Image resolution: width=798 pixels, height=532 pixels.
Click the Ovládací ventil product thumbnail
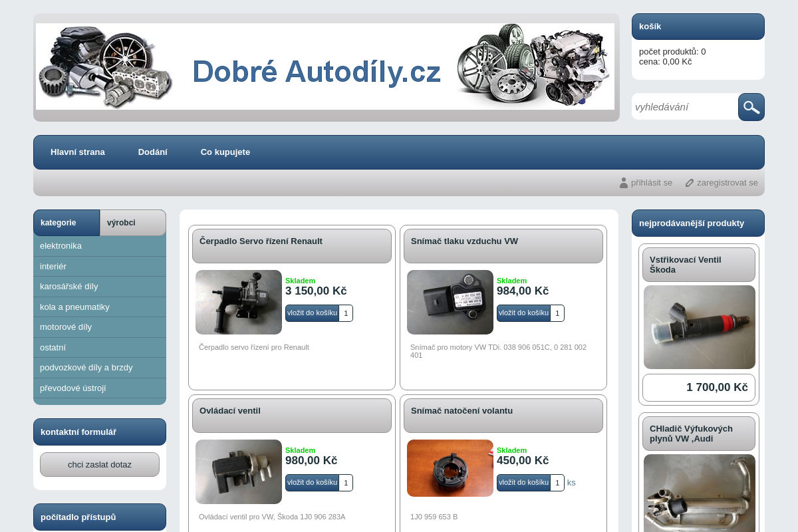pos(238,471)
